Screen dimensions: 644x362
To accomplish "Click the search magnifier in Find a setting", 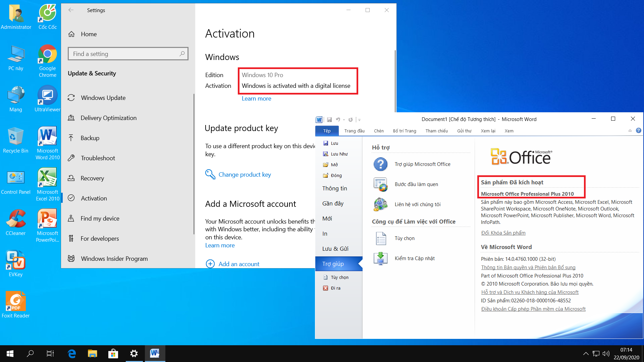I will click(182, 54).
